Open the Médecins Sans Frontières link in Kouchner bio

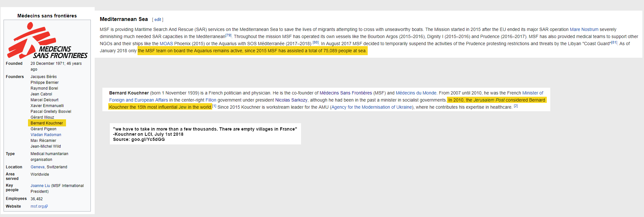(x=346, y=93)
